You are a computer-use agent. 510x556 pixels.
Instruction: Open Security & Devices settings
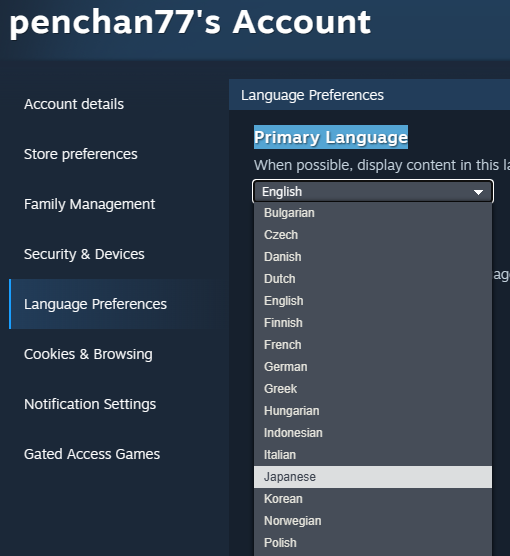84,254
